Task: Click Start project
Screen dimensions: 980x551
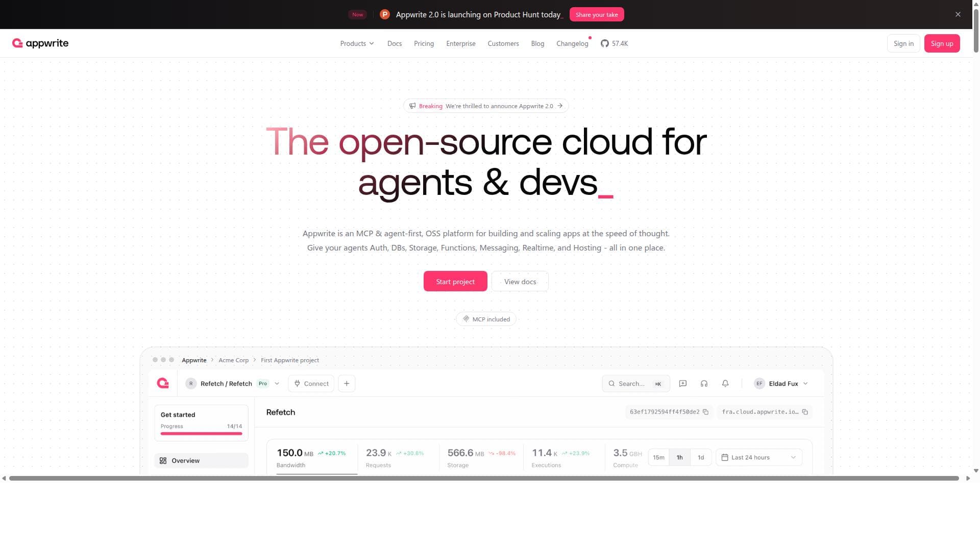Action: click(455, 281)
